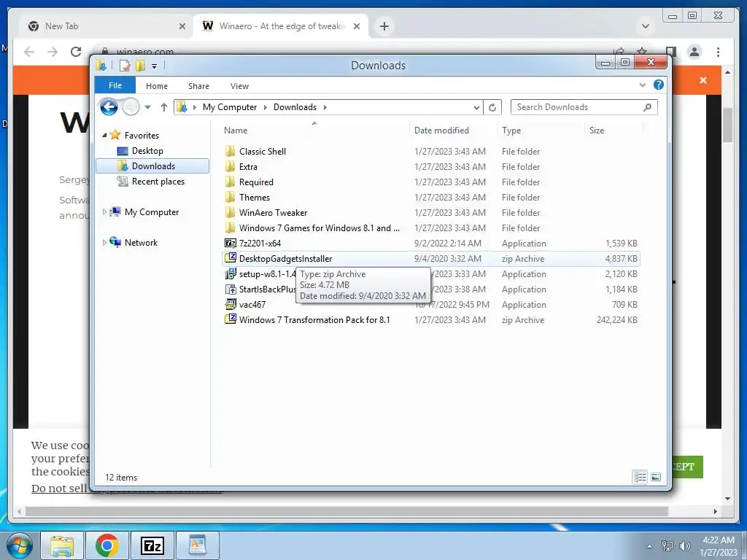Open 7-Zip from the taskbar
The width and height of the screenshot is (747, 560).
pyautogui.click(x=152, y=545)
